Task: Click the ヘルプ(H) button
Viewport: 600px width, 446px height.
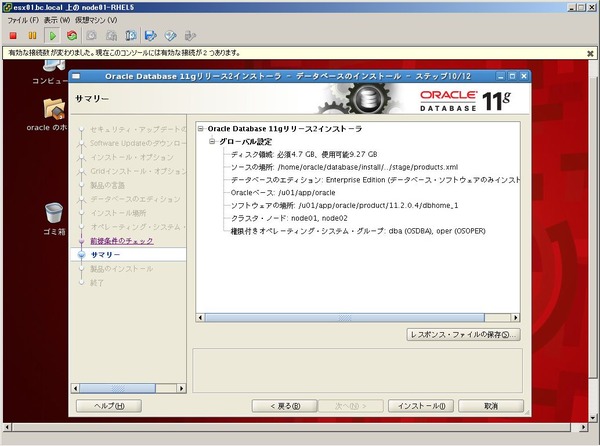Action: (109, 406)
